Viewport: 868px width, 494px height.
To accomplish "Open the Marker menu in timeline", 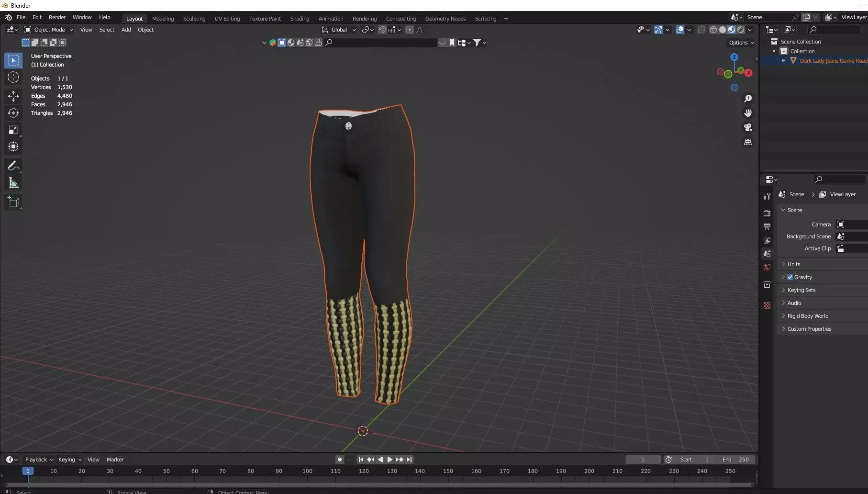I will point(115,460).
